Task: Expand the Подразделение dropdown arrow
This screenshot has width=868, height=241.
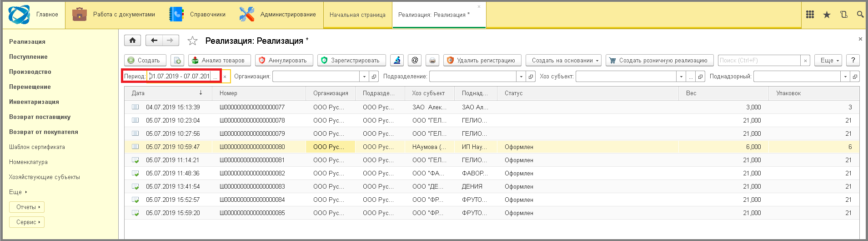Action: pos(521,77)
